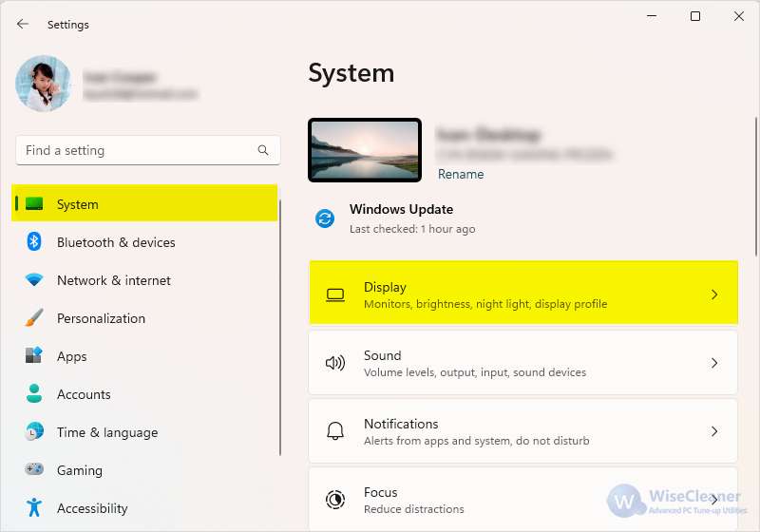Open the Apps section
Viewport: 760px width, 532px height.
point(145,356)
